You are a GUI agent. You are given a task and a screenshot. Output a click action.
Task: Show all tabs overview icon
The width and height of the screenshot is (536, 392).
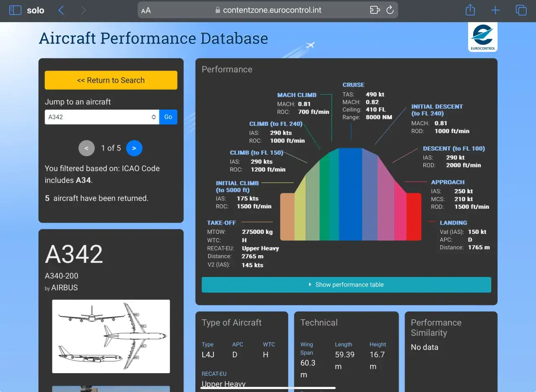[x=521, y=10]
